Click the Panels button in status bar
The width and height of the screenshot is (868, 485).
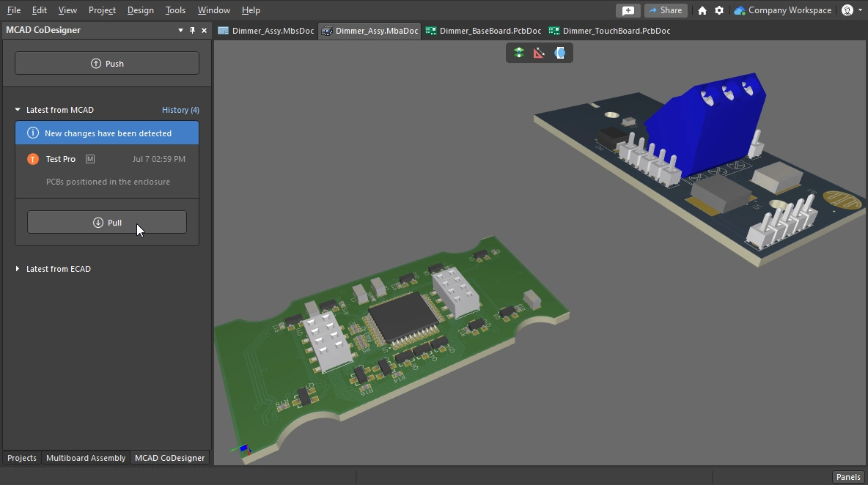click(x=848, y=477)
